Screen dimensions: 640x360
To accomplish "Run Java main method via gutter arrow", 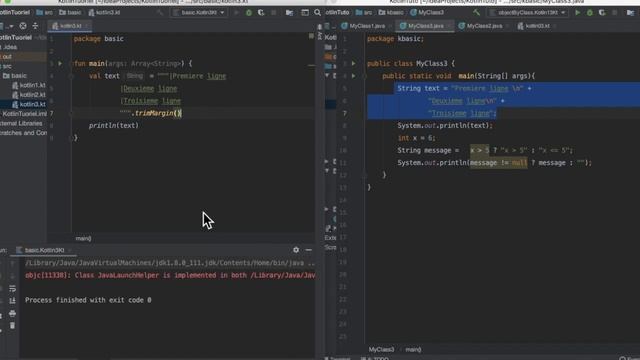I will tap(353, 76).
